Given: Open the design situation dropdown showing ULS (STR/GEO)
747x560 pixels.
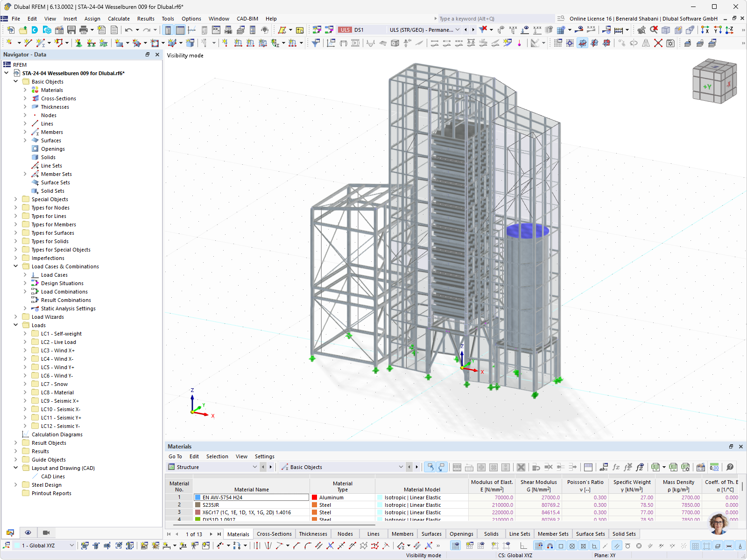Looking at the screenshot, I should tap(423, 29).
